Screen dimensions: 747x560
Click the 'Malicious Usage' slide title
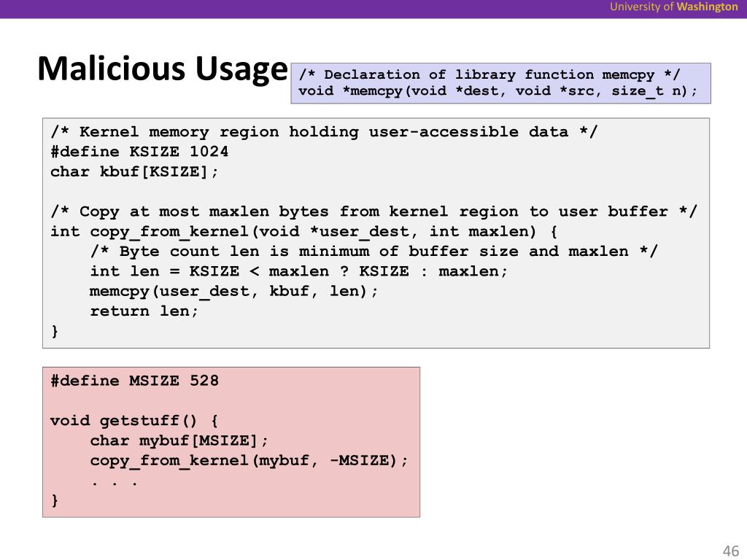coord(163,69)
